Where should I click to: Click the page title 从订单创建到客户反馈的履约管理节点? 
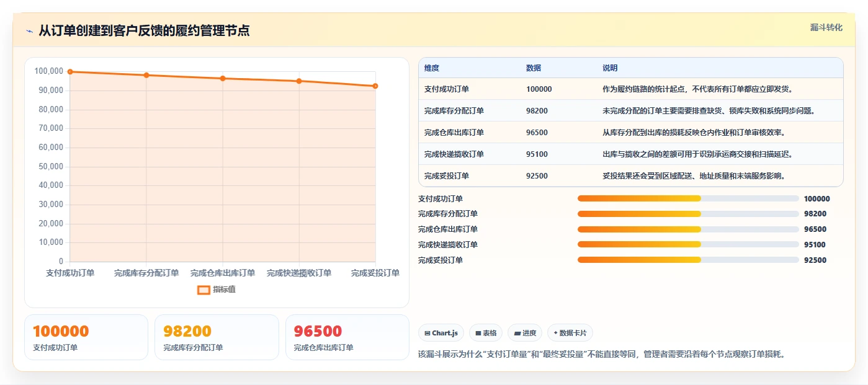click(144, 31)
